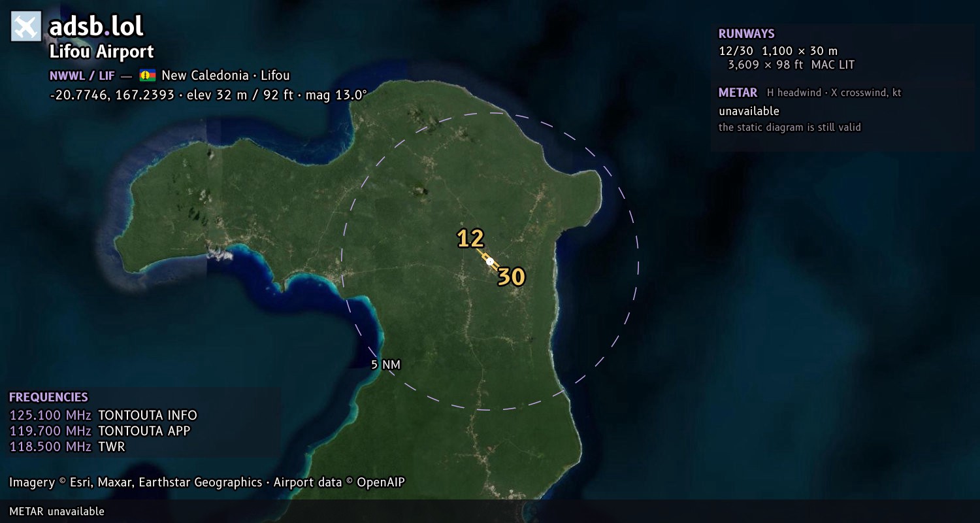The image size is (980, 523).
Task: Click the NWWL / LIF airport code
Action: pyautogui.click(x=82, y=76)
